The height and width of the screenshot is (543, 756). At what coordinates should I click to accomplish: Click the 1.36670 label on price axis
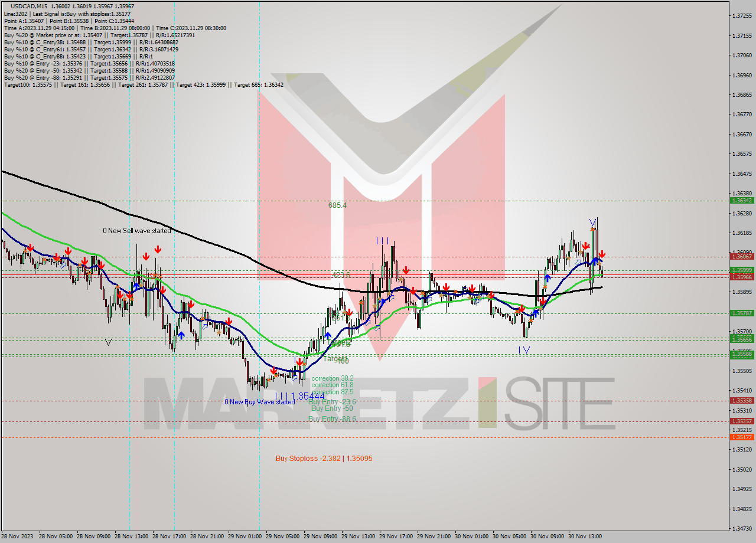742,135
